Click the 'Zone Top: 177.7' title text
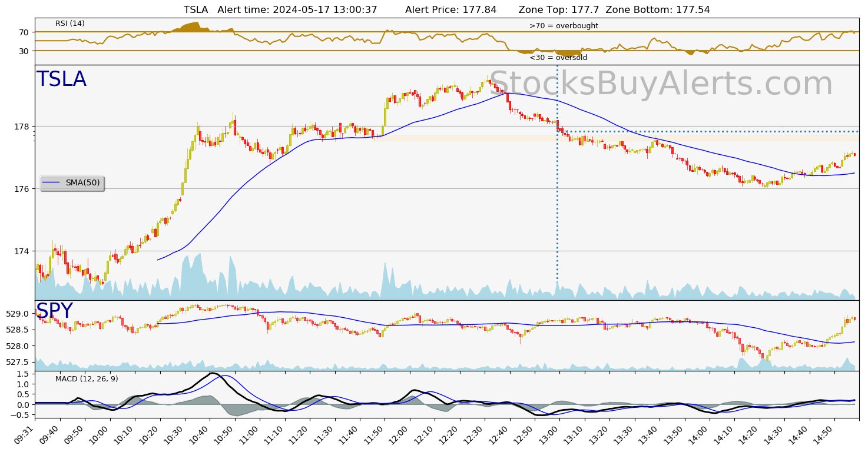This screenshot has width=868, height=452. pos(559,10)
